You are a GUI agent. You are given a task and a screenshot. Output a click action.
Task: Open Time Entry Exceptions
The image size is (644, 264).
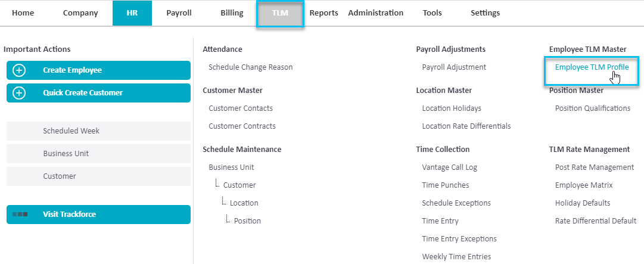(x=459, y=238)
